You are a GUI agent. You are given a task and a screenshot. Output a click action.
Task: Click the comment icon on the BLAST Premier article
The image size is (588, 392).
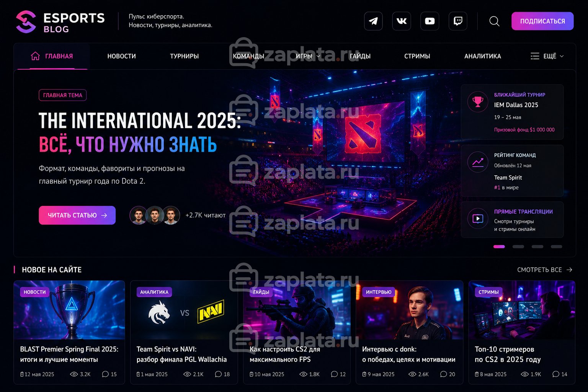(x=105, y=374)
